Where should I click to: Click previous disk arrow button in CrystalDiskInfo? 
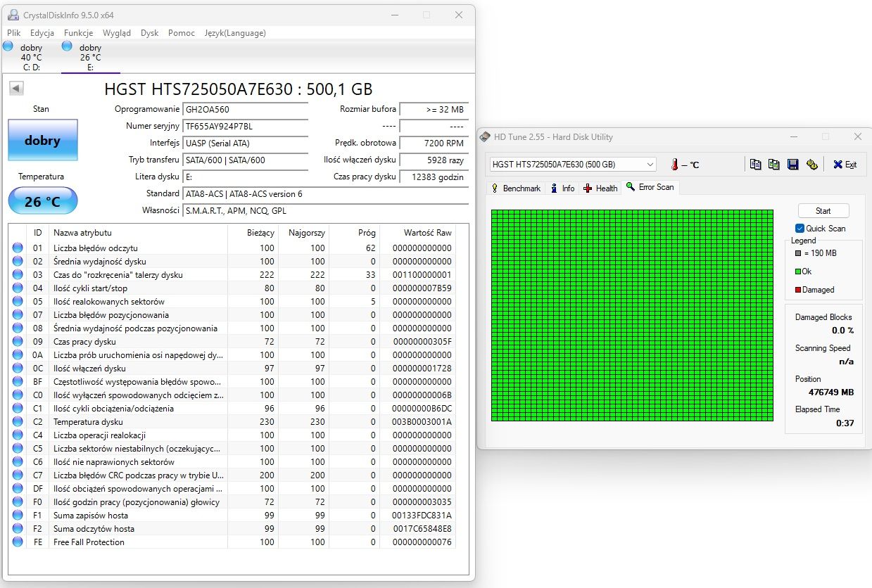tap(16, 88)
